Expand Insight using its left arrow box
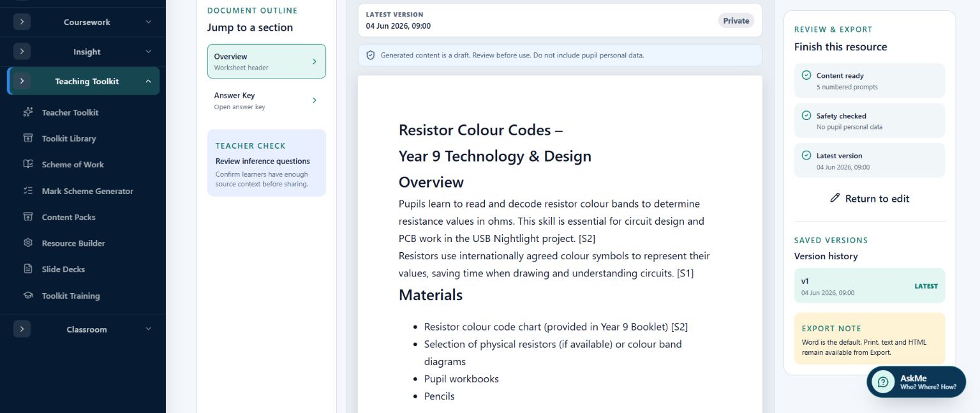The width and height of the screenshot is (980, 413). [22, 52]
